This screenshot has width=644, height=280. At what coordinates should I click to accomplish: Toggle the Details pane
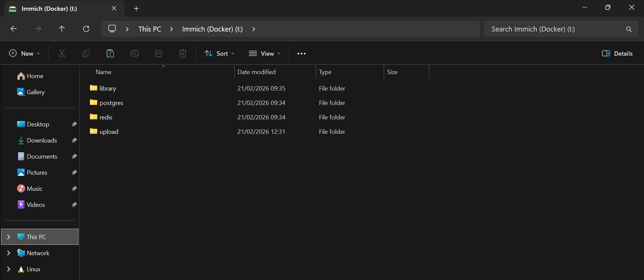tap(617, 53)
